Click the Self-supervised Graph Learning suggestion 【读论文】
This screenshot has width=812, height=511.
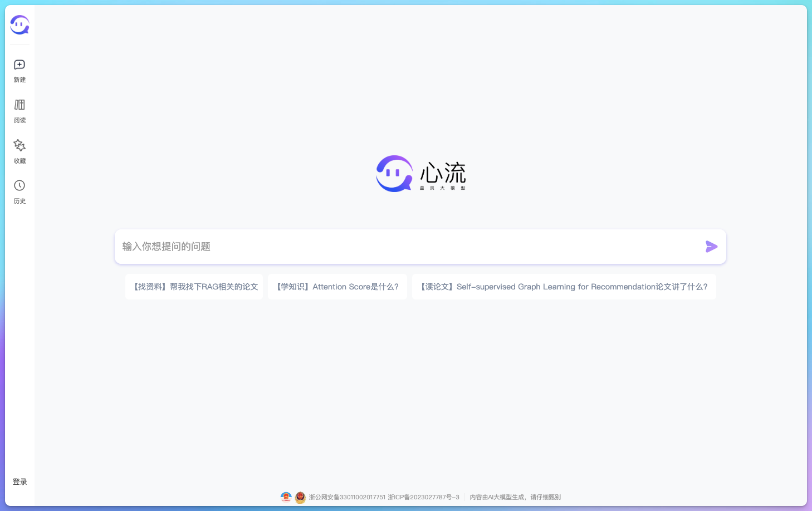[564, 287]
